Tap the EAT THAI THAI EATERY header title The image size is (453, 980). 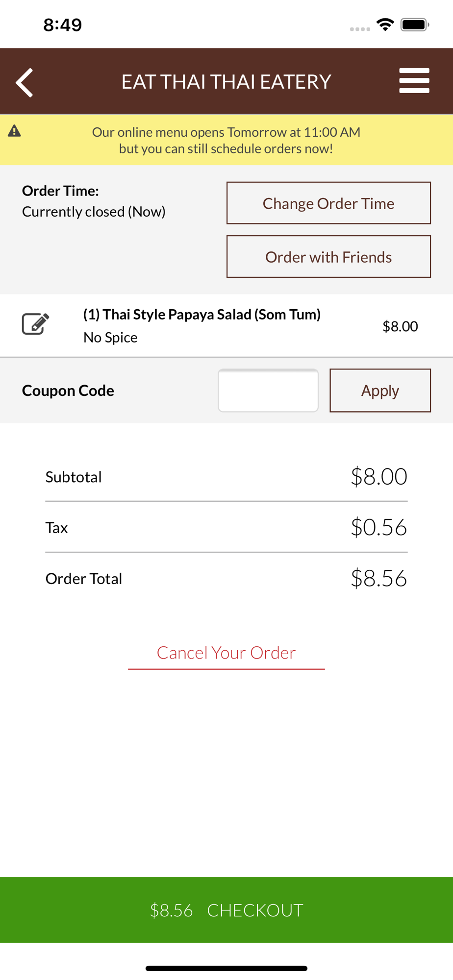tap(226, 82)
